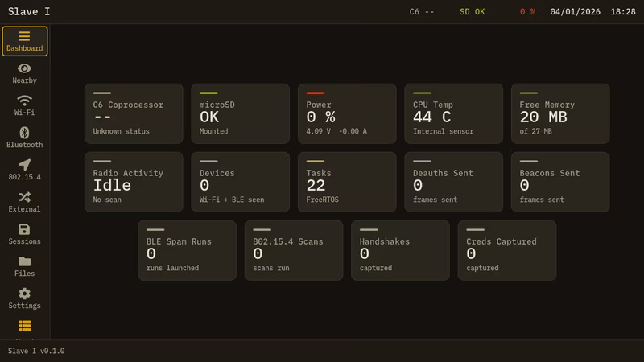Click the Tasks FreeRTOS card
644x362 pixels.
[347, 183]
